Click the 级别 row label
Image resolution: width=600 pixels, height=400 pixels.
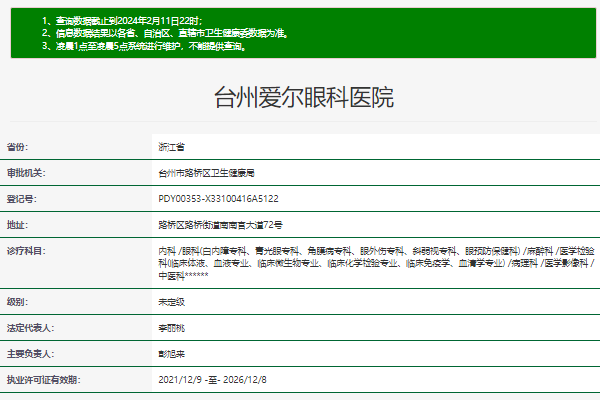tap(18, 301)
